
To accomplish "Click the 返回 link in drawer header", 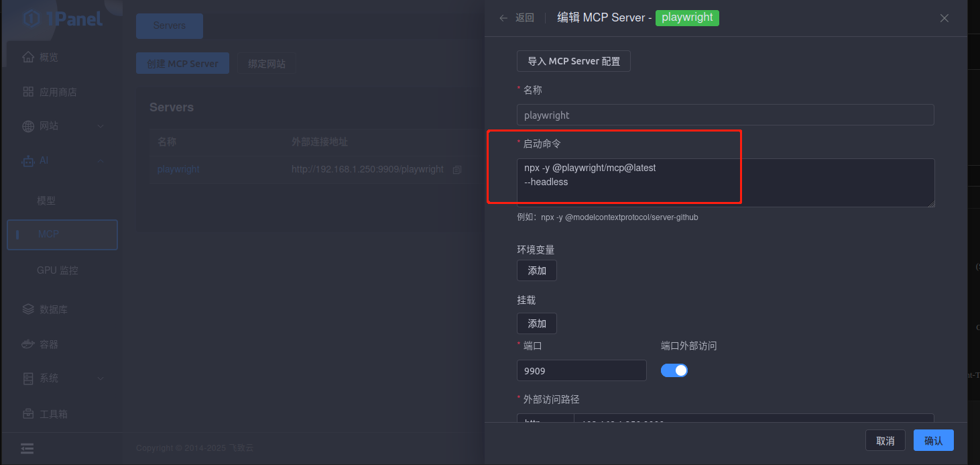I will (x=525, y=18).
